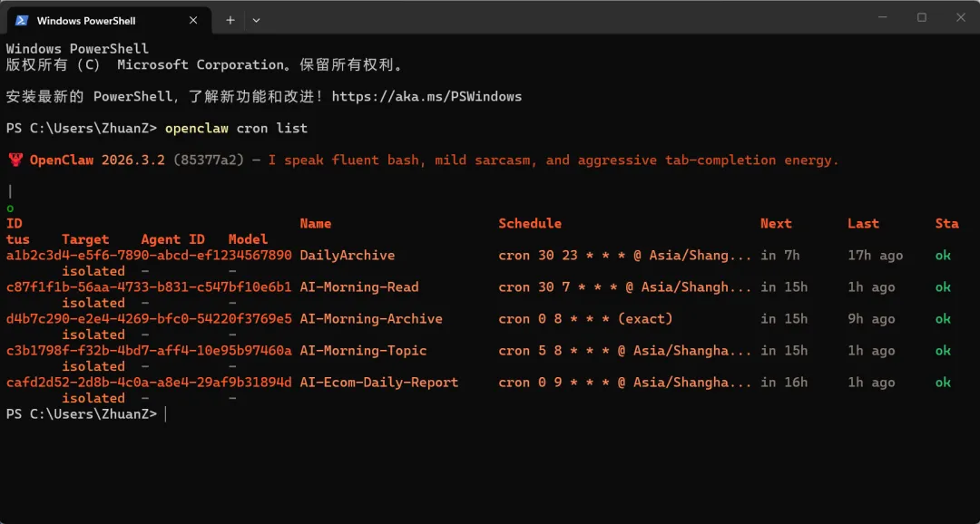Screen dimensions: 980x524
Task: Click the Name column header
Action: (316, 224)
